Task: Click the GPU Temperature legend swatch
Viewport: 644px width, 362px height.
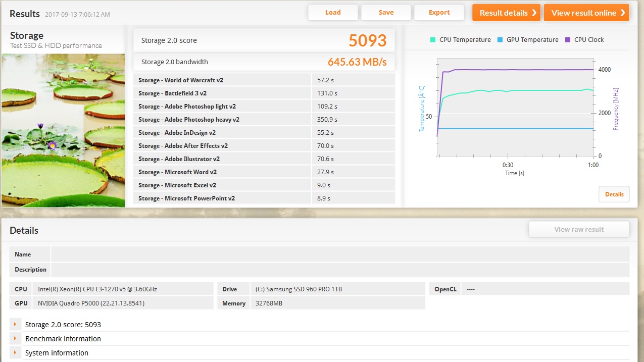Action: tap(500, 40)
